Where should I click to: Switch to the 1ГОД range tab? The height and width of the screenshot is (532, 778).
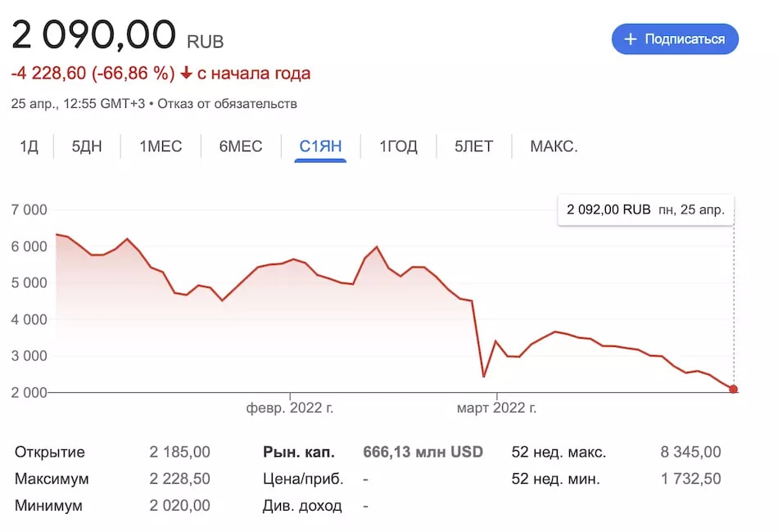(x=399, y=147)
